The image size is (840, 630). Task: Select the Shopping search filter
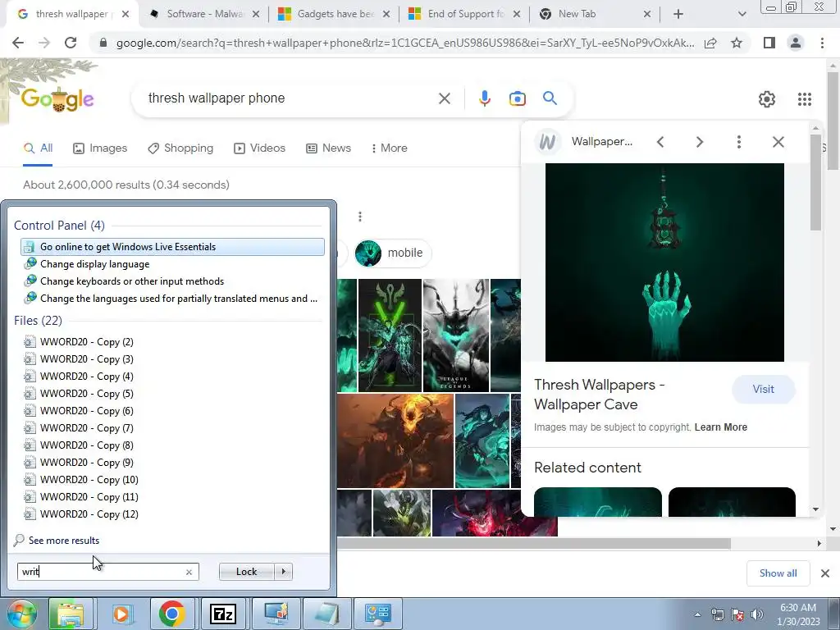point(180,148)
